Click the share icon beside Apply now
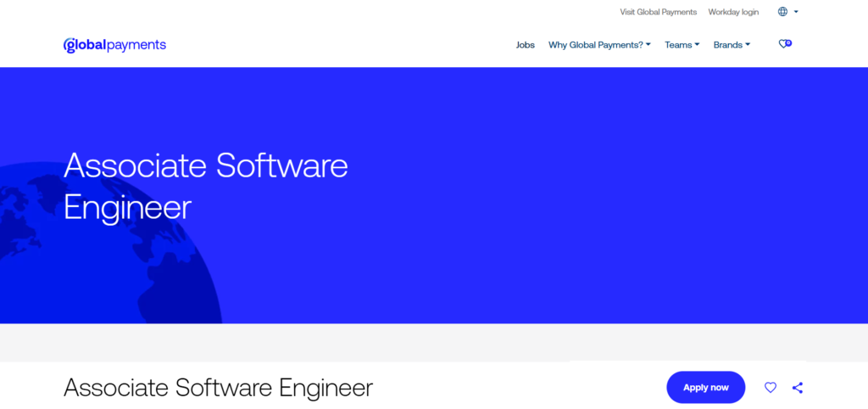Image resolution: width=868 pixels, height=409 pixels. [797, 388]
